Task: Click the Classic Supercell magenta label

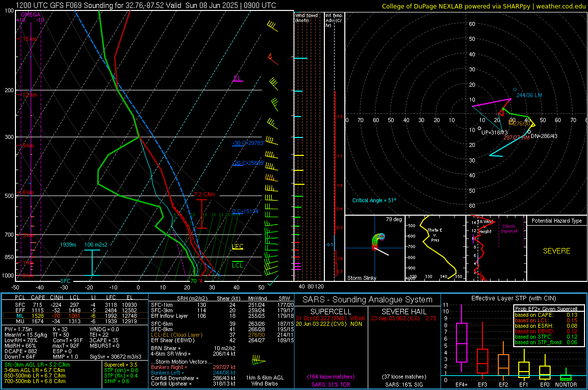Action: (509, 229)
